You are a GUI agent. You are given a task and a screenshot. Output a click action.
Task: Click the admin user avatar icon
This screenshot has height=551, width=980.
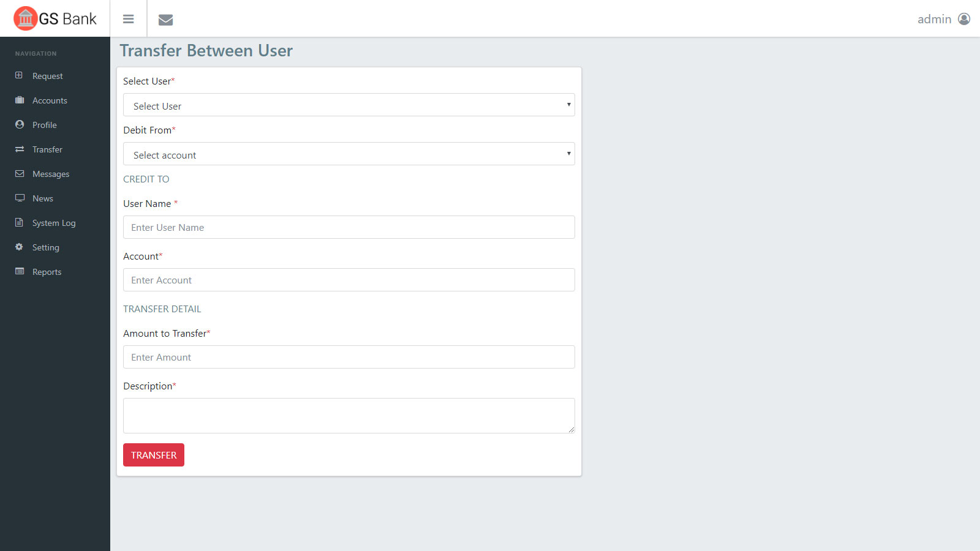[964, 19]
